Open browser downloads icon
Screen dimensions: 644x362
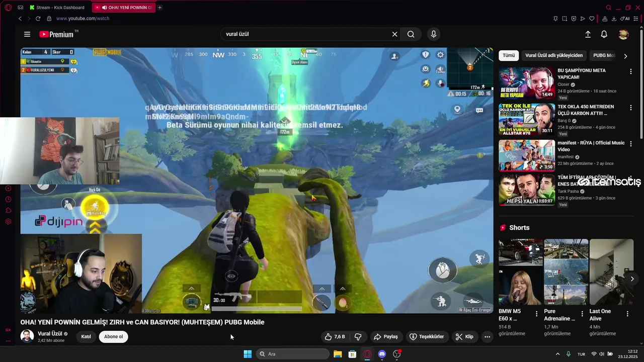(x=614, y=19)
